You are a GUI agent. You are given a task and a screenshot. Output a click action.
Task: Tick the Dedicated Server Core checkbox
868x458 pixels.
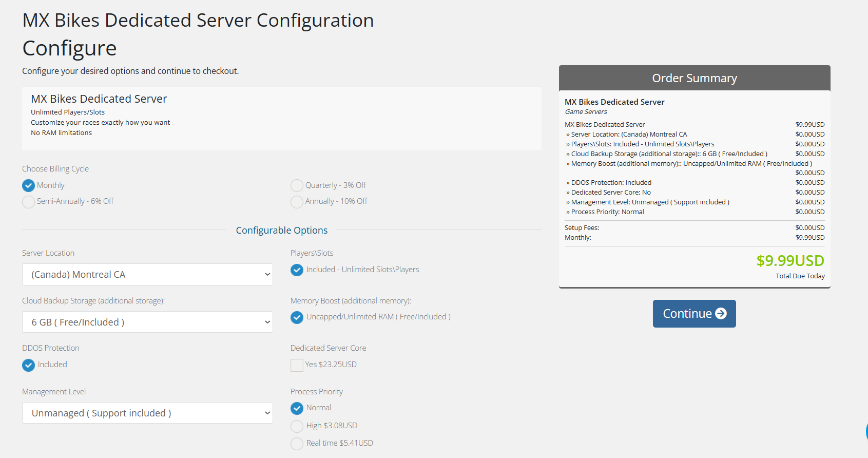(297, 365)
